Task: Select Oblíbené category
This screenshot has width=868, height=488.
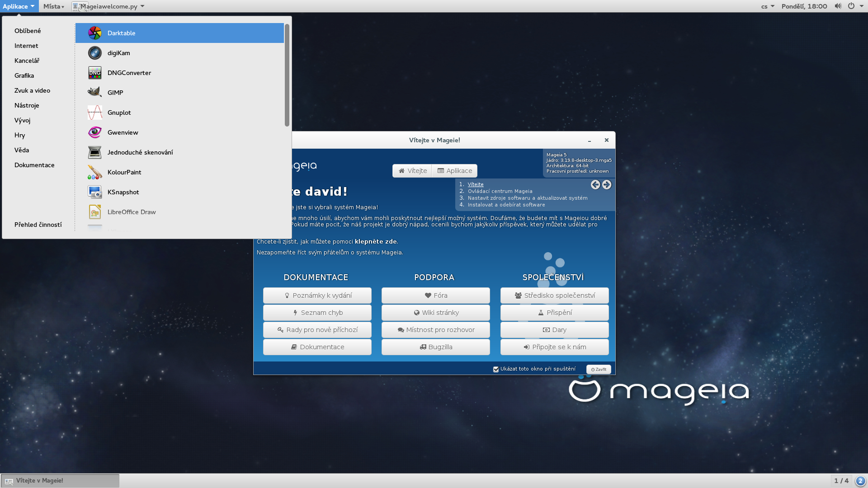Action: click(28, 31)
